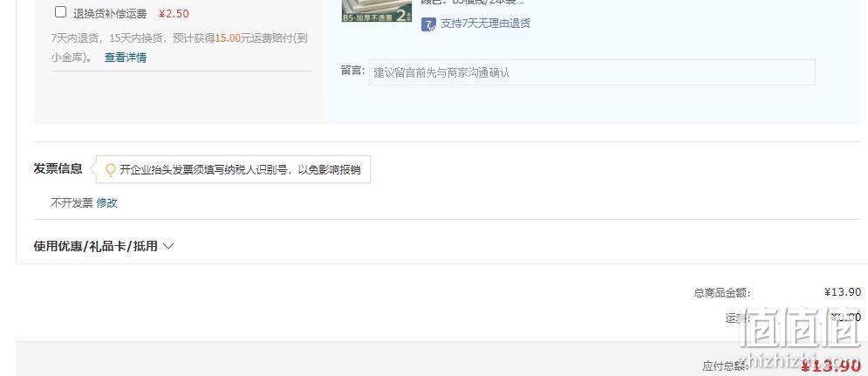Click the 退换货补偿运费 label text
Viewport: 868px width, 376px height.
coord(110,14)
